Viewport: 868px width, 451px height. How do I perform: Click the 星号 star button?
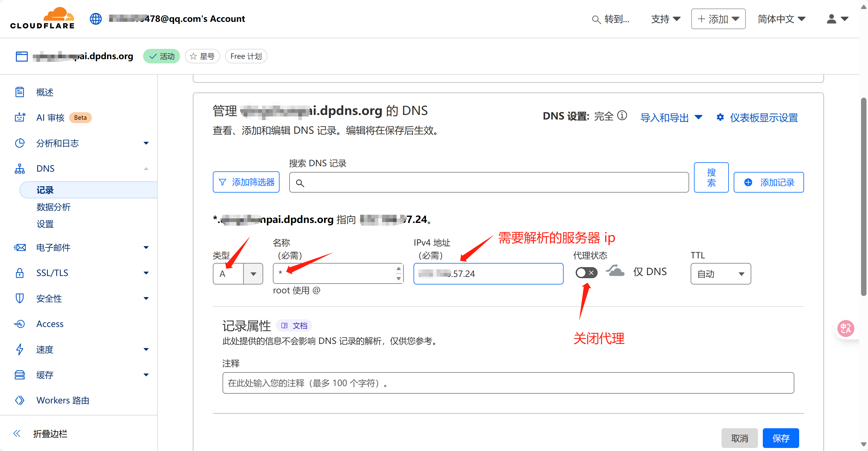click(203, 56)
